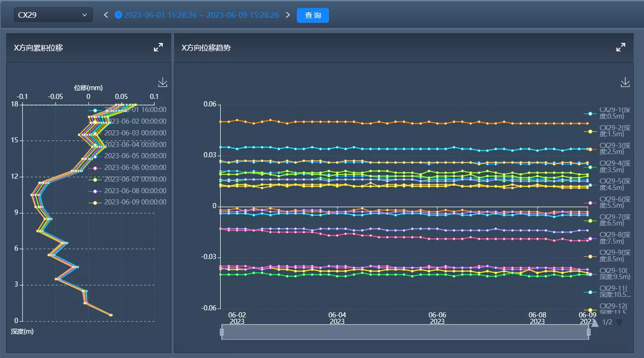
Task: Hide legend series CX29-9 (深度:8.5m)
Action: point(608,256)
